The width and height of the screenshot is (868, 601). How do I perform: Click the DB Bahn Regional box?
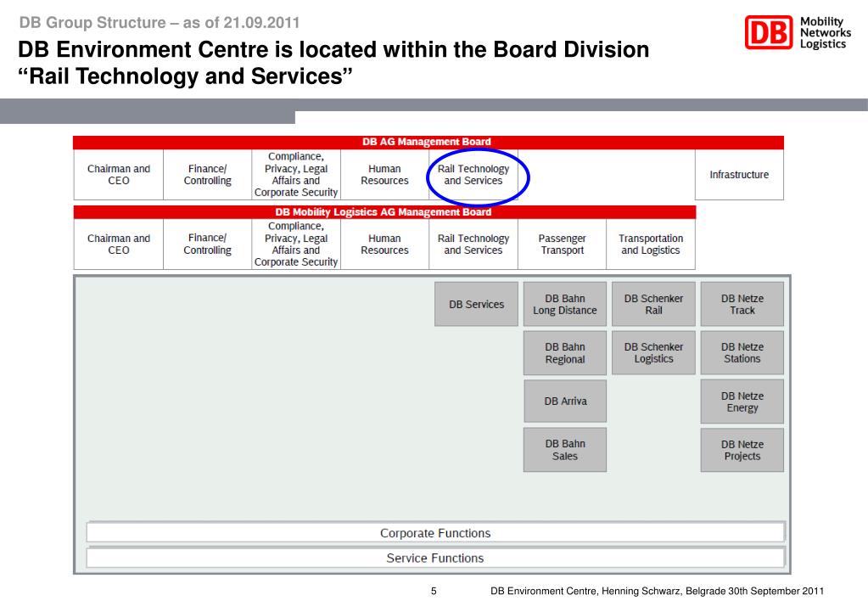coord(564,353)
